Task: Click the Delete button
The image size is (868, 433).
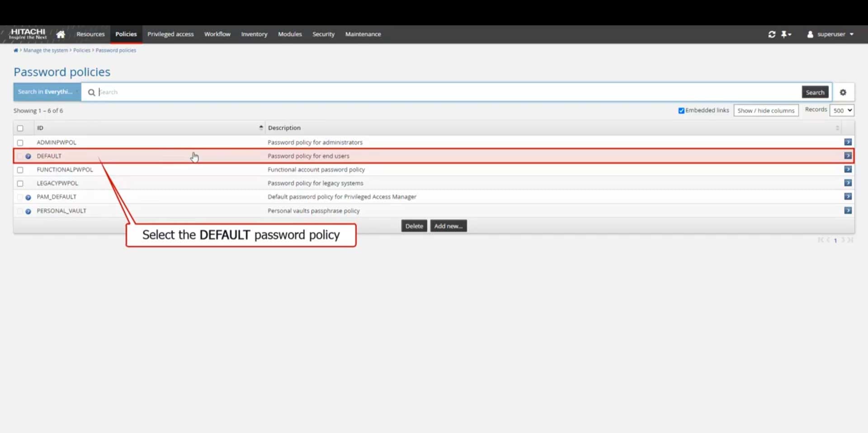Action: coord(414,226)
